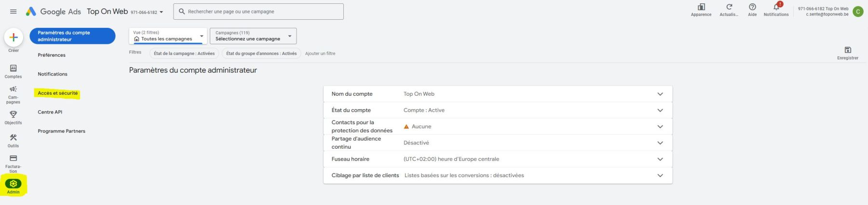Open the hamburger main menu
868x205 pixels.
pos(13,12)
